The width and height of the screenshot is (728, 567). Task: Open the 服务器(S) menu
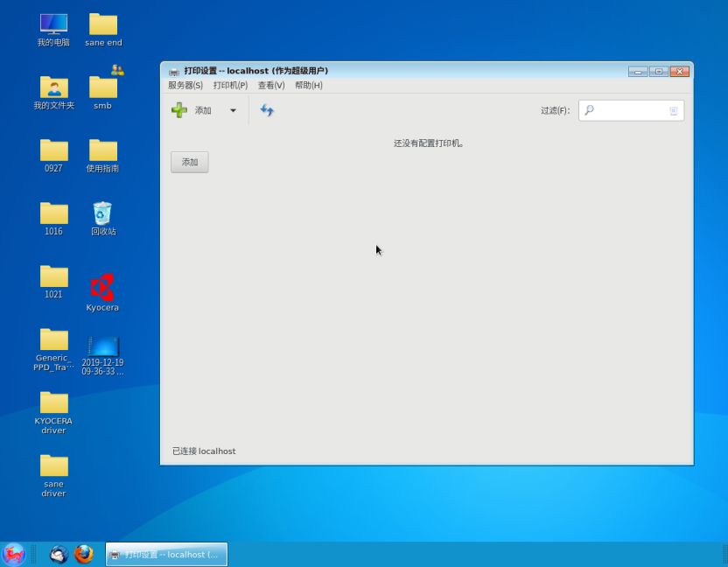[x=185, y=86]
